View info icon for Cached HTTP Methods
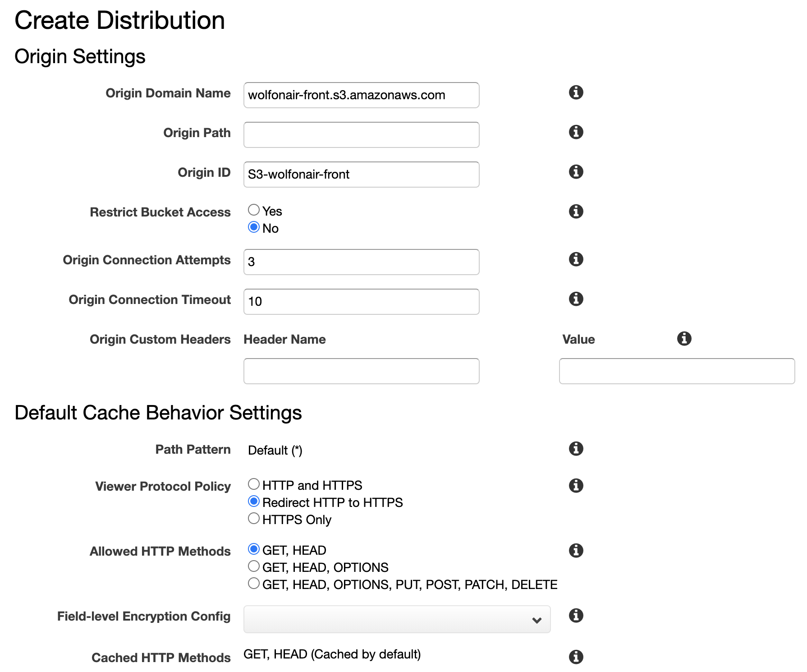Screen dimensions: 807x672 576,658
